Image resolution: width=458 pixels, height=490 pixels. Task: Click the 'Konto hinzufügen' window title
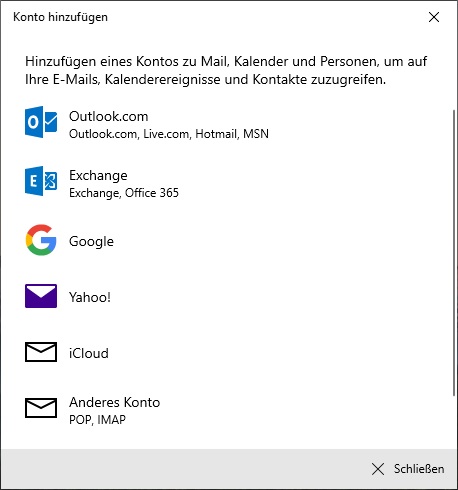(60, 17)
